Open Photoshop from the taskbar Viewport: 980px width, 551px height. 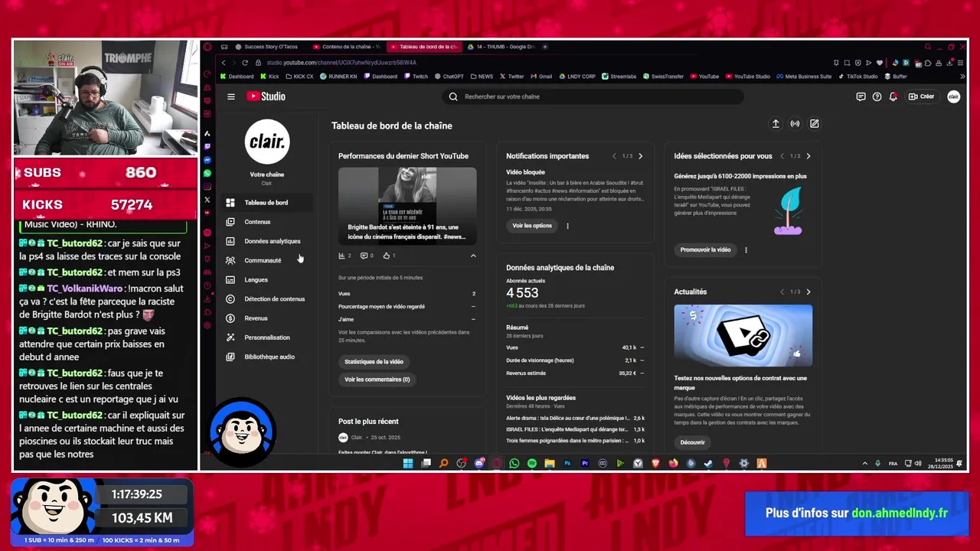(567, 463)
